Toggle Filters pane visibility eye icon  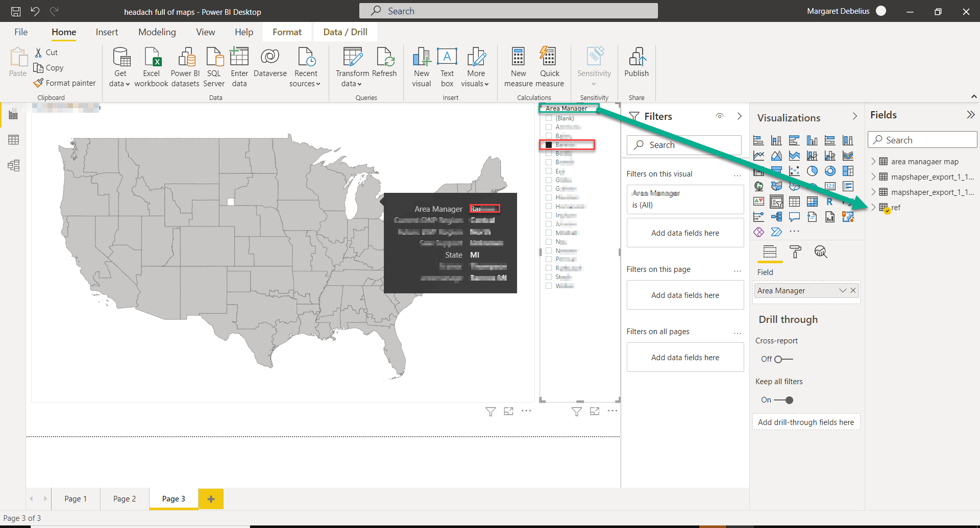coord(720,116)
